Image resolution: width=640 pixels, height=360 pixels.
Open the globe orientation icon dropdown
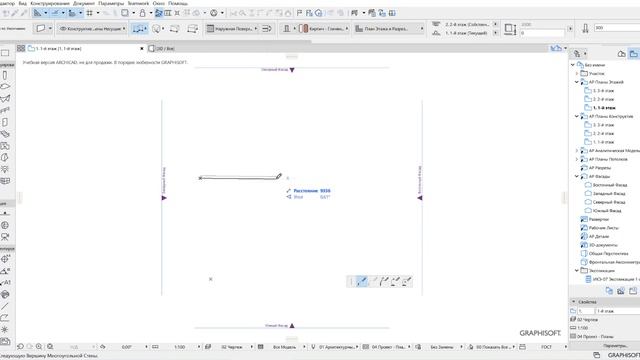click(x=222, y=13)
